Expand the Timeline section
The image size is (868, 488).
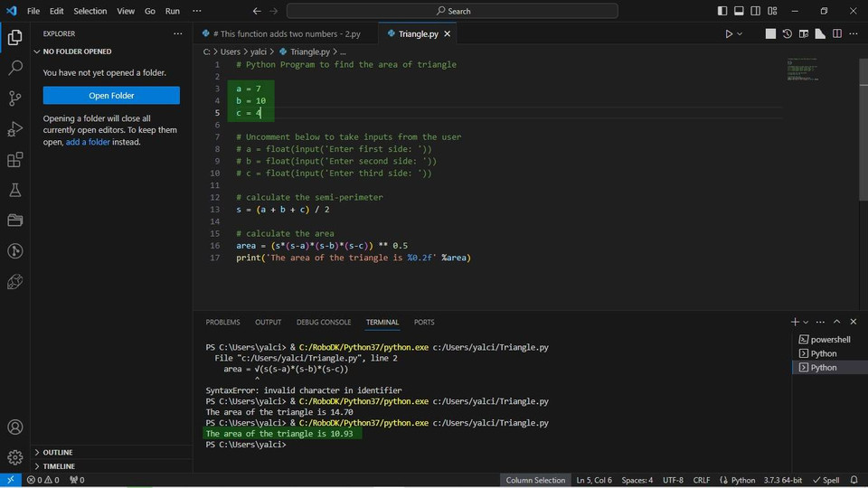[x=59, y=466]
